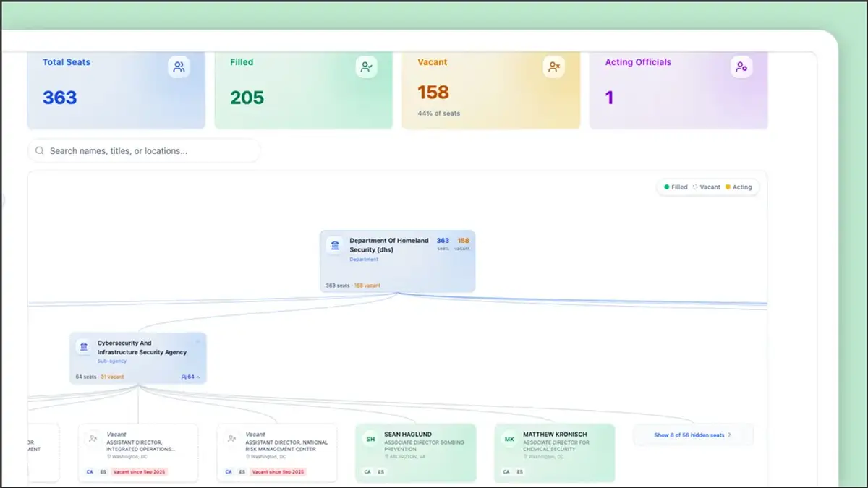Click 64 seats · 31 vacant text on CISA node
The image size is (868, 488).
point(100,377)
